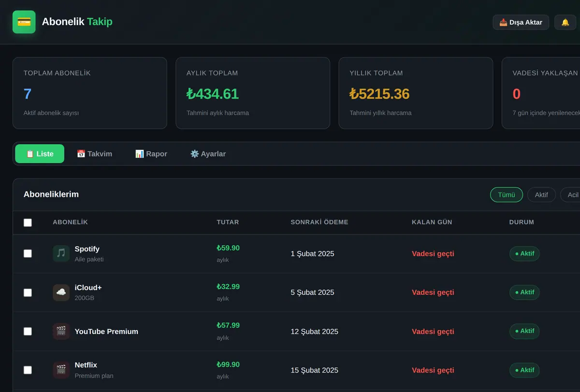Click the Aktif status badge for Spotify

[524, 254]
